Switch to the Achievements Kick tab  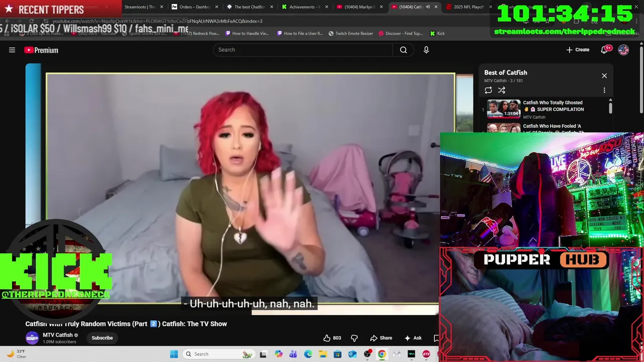click(x=305, y=7)
